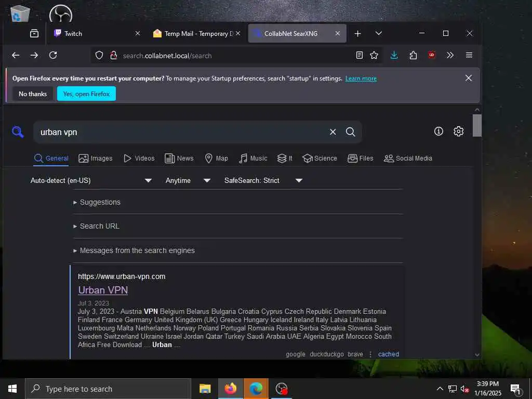Select the Files search category

[x=361, y=158]
